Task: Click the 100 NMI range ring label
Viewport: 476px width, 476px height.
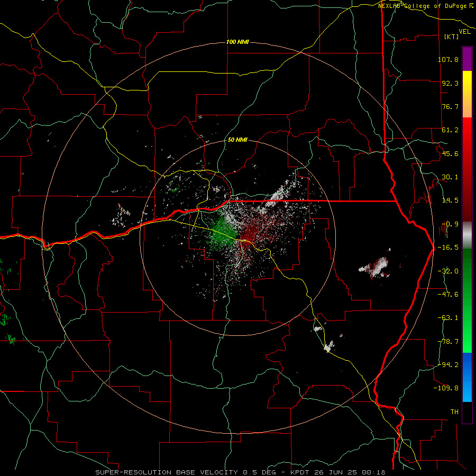Action: coord(237,42)
